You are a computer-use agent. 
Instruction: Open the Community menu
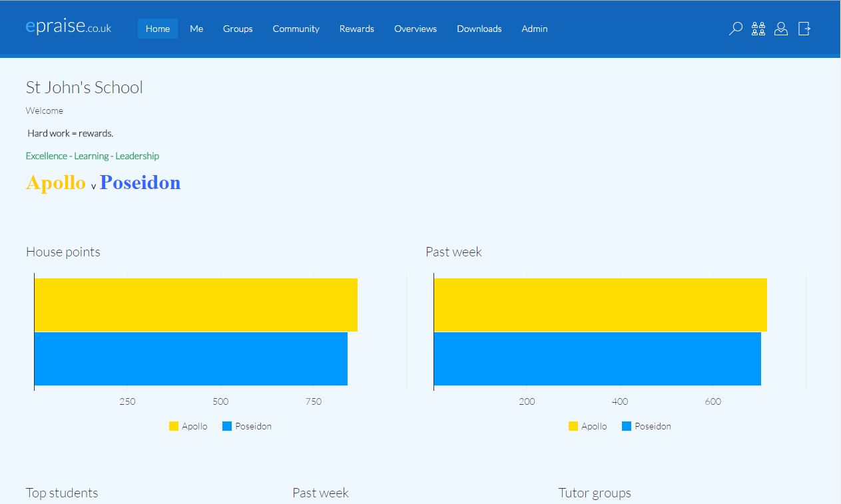point(296,29)
